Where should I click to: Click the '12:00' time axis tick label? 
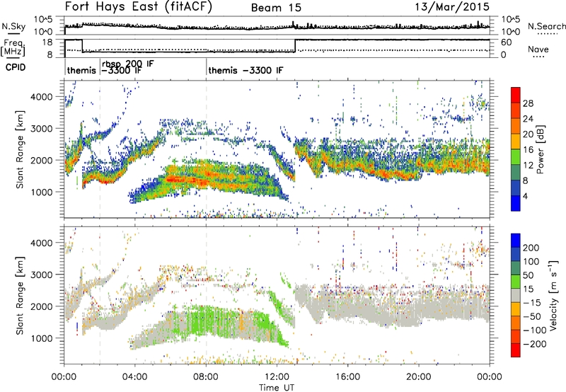click(x=277, y=377)
